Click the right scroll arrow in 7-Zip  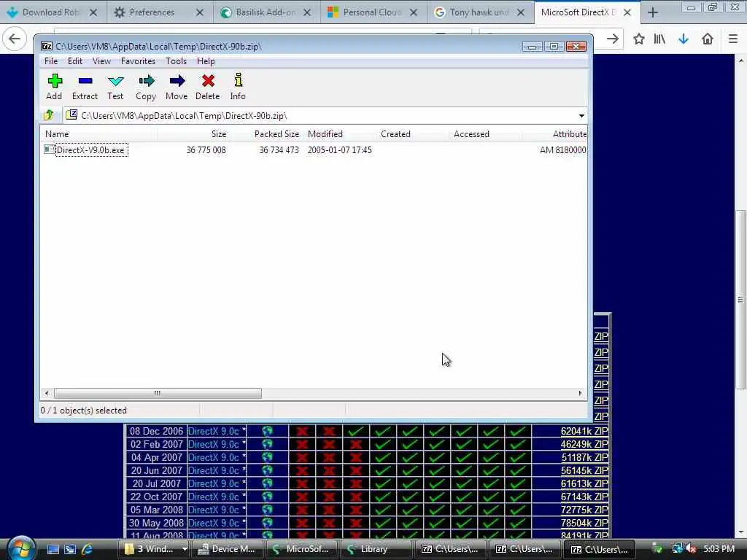pos(580,393)
